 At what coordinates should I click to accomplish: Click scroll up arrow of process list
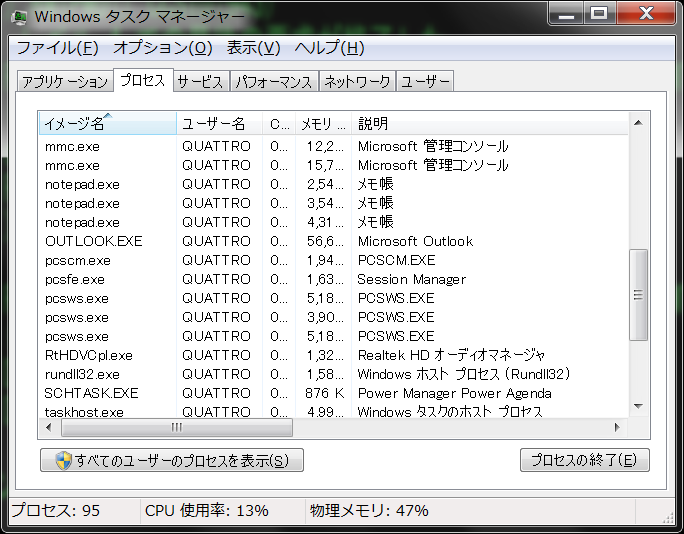(x=637, y=124)
